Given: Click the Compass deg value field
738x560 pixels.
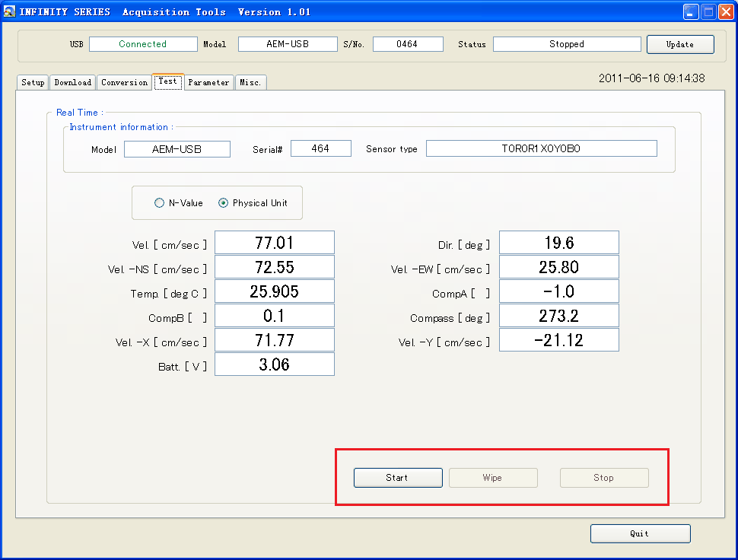Looking at the screenshot, I should pyautogui.click(x=558, y=316).
